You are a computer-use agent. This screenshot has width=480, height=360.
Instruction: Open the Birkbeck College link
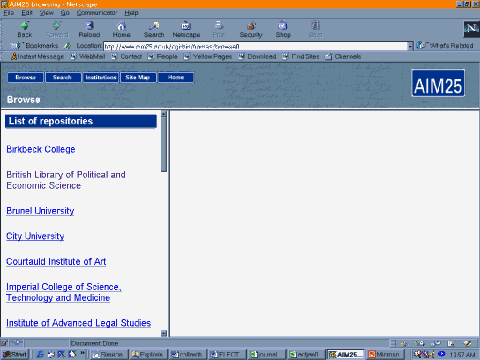pyautogui.click(x=41, y=149)
